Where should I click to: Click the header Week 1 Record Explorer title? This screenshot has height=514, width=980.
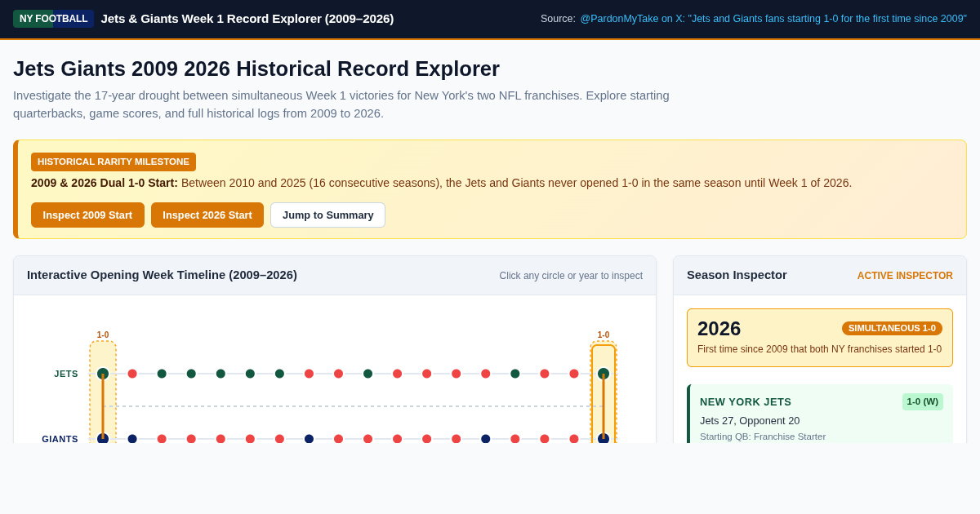click(247, 19)
